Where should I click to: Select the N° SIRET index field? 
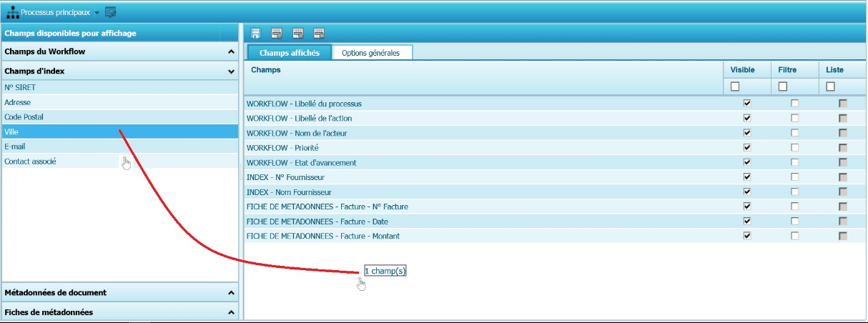[20, 87]
